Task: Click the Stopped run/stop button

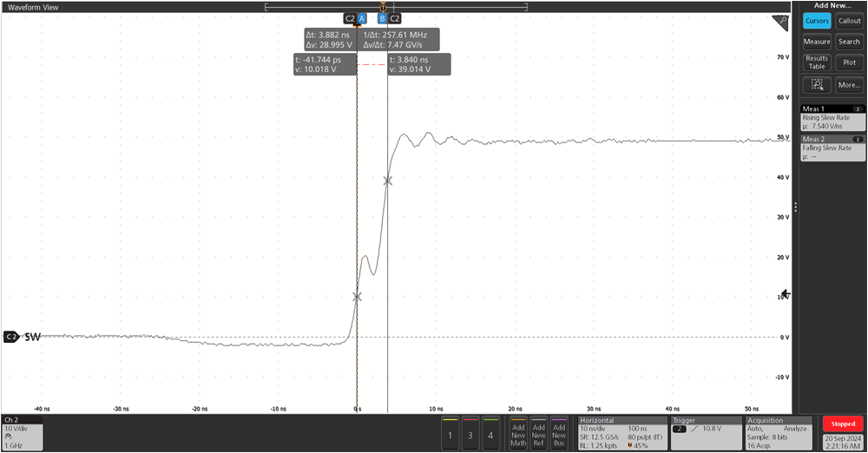Action: click(843, 423)
